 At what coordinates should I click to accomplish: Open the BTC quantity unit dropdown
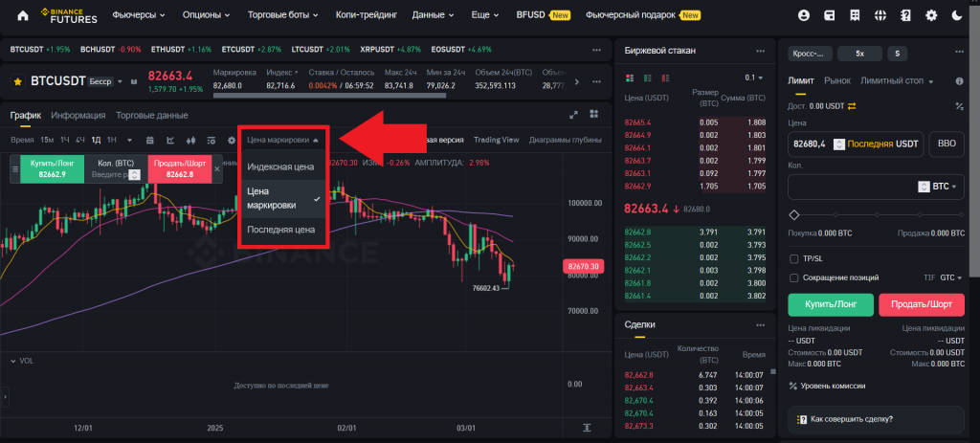(945, 187)
